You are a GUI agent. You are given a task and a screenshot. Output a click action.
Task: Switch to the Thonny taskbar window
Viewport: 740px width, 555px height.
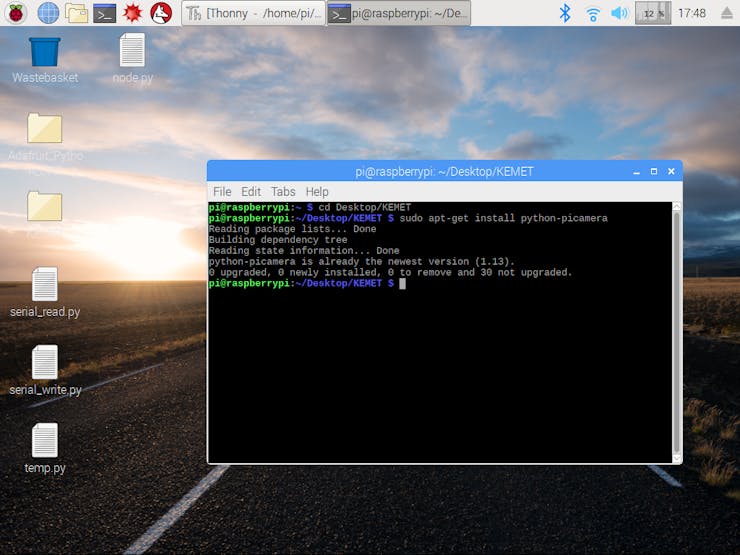[x=253, y=13]
